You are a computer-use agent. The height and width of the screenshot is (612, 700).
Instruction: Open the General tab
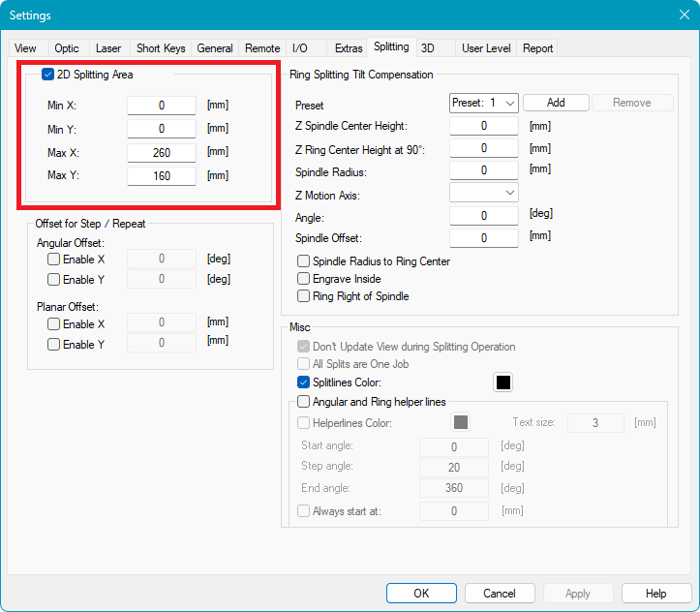coord(215,48)
